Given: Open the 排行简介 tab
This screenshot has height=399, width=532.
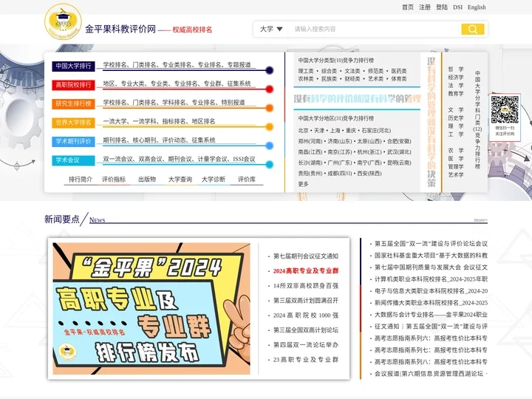Looking at the screenshot, I should click(x=81, y=179).
